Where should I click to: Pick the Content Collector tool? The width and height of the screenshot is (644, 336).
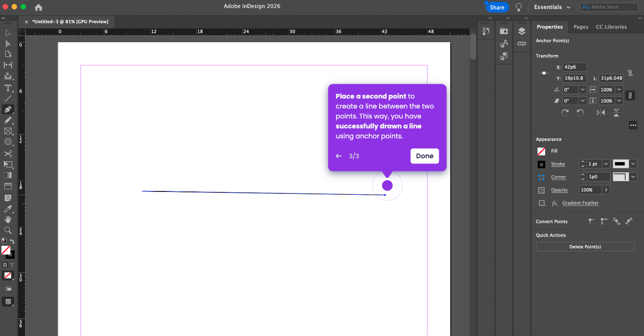click(x=8, y=76)
